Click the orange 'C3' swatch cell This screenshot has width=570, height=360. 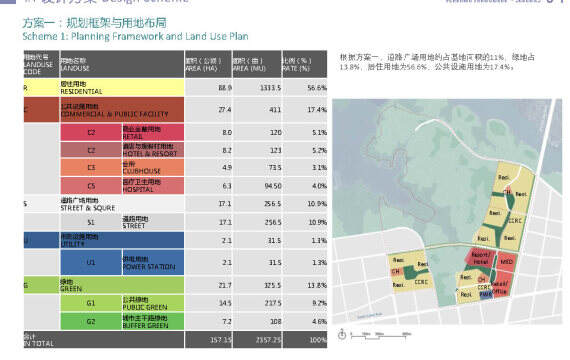[91, 167]
